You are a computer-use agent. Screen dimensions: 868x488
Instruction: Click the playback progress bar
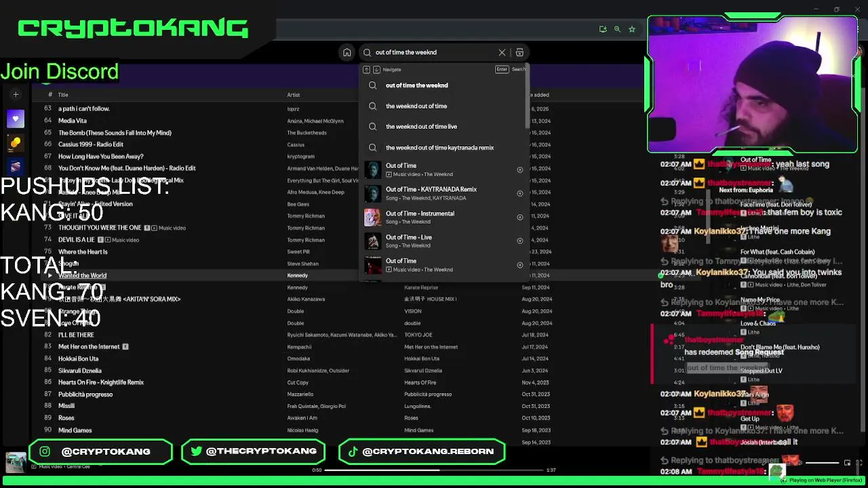434,470
